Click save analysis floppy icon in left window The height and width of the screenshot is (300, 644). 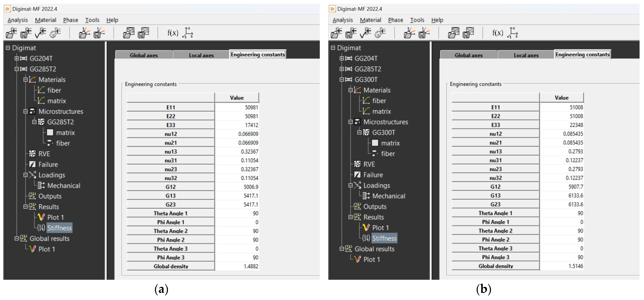(x=26, y=33)
